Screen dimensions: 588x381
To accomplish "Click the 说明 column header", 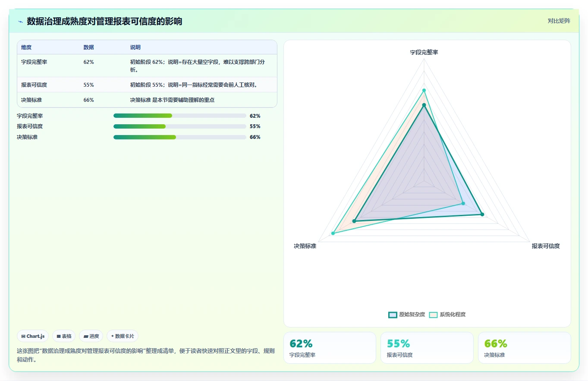I will coord(135,47).
